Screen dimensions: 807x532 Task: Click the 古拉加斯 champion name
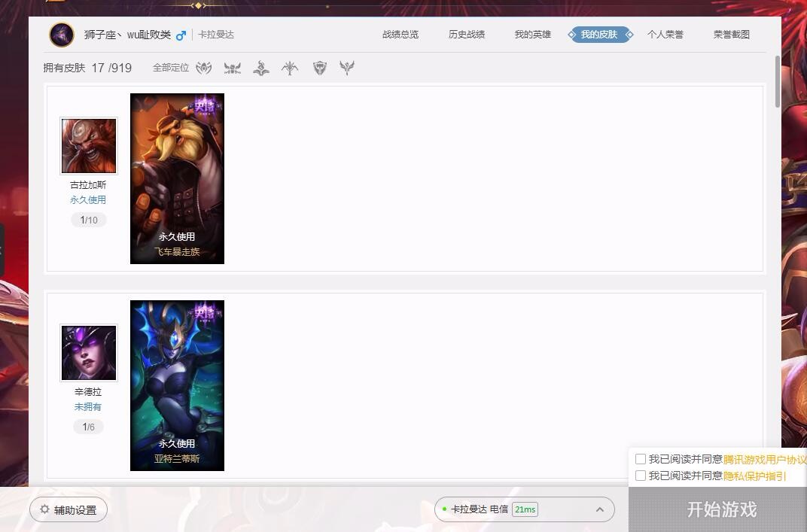(x=88, y=184)
